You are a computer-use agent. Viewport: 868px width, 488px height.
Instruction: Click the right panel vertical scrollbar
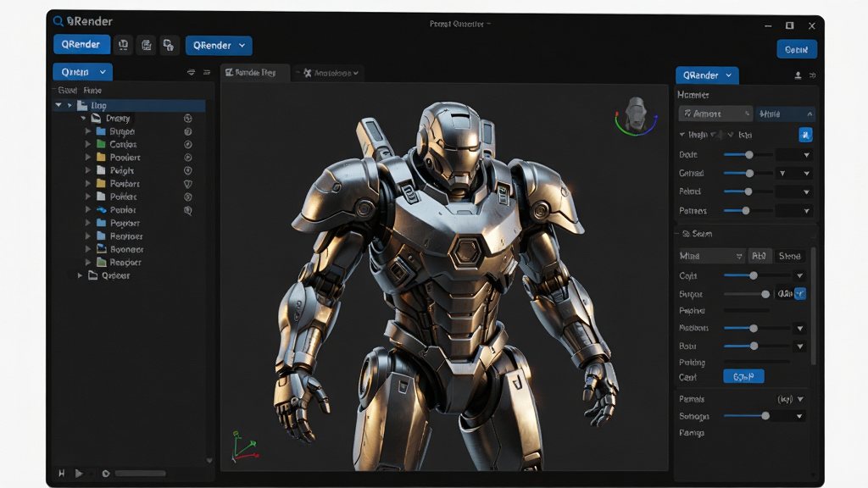[813, 306]
